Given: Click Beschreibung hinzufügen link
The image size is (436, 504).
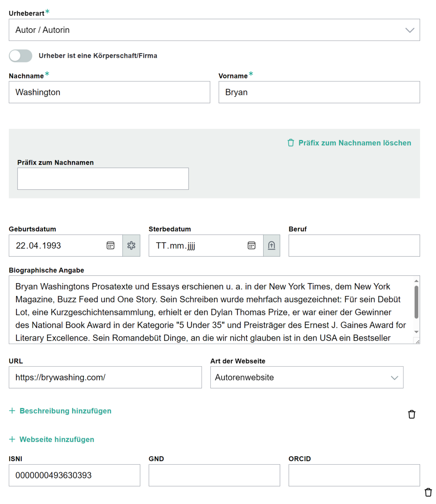Looking at the screenshot, I should tap(65, 411).
